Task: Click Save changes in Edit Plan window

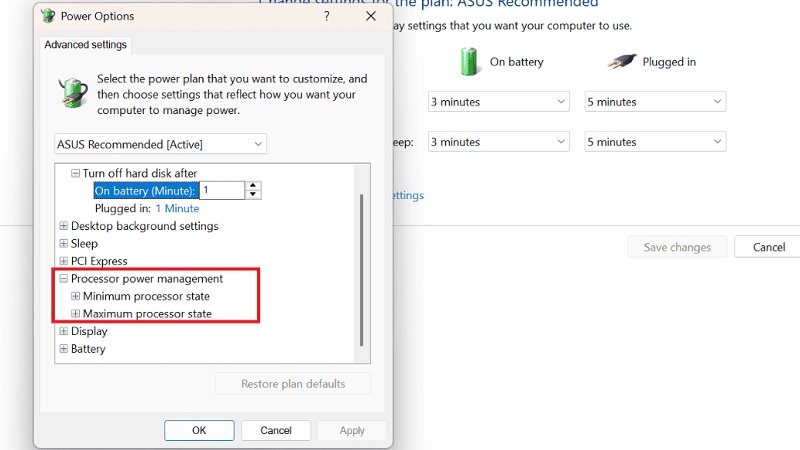Action: pos(677,247)
